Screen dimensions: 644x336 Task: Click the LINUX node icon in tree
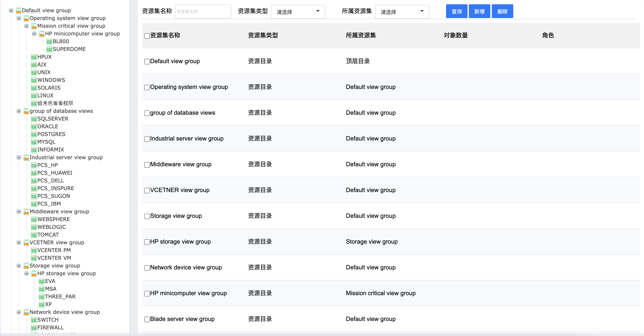(34, 96)
